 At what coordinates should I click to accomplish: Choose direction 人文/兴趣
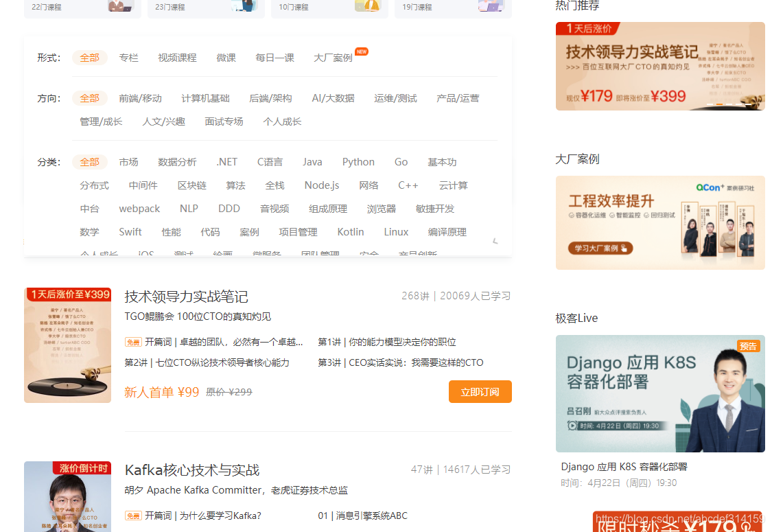pos(163,122)
